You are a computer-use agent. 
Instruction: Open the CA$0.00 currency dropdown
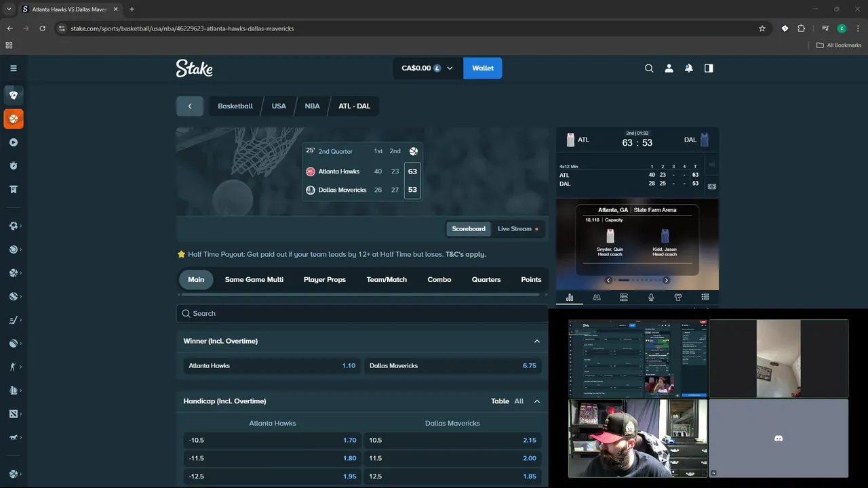click(427, 68)
